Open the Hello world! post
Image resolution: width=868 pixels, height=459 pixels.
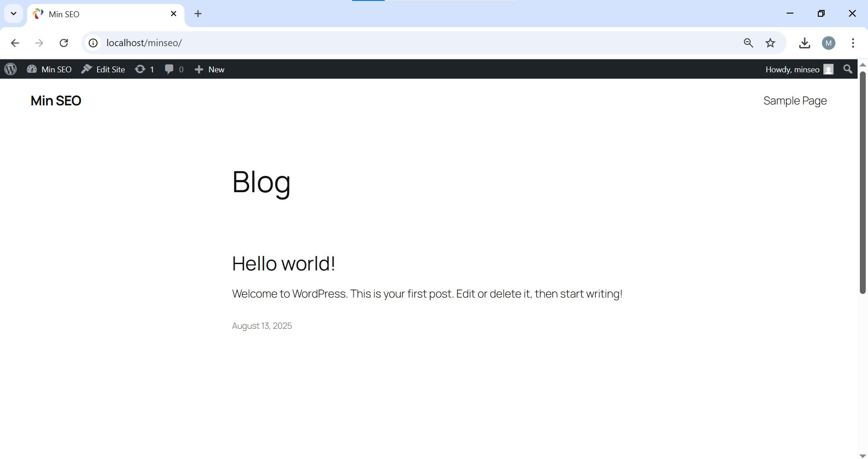(283, 264)
